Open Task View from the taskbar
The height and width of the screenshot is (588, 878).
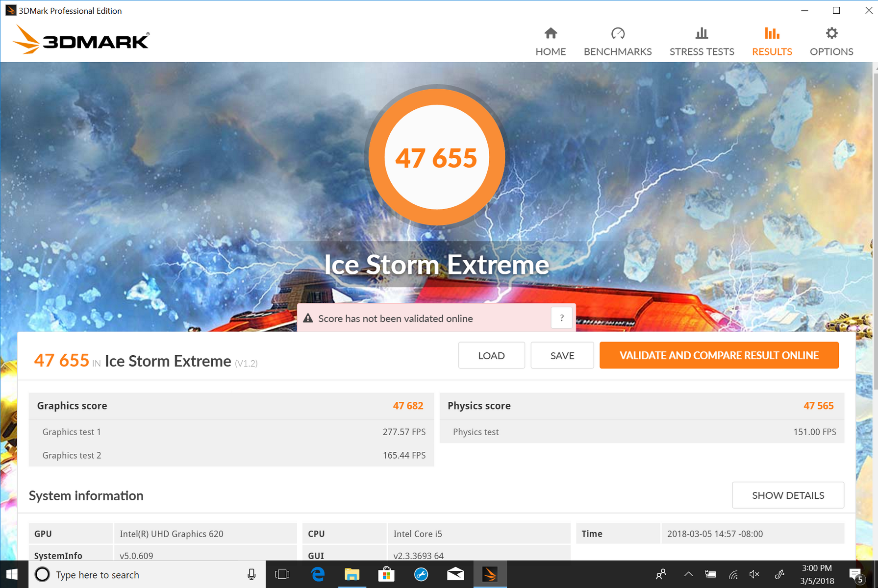point(282,574)
